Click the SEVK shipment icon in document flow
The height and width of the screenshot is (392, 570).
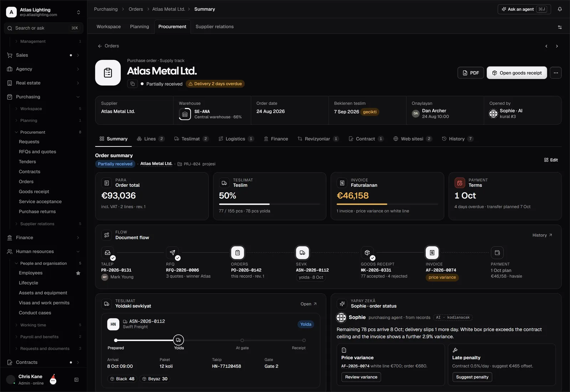[302, 253]
